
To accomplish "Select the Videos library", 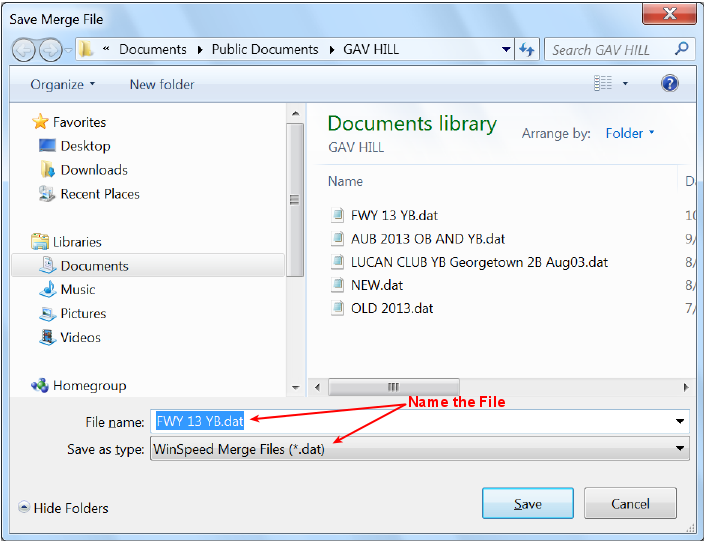I will (x=80, y=337).
